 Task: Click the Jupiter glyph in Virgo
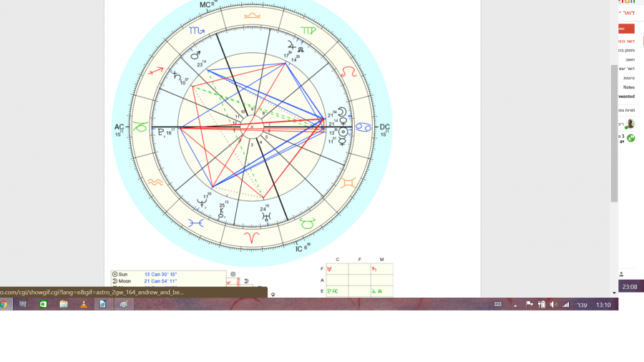(292, 45)
